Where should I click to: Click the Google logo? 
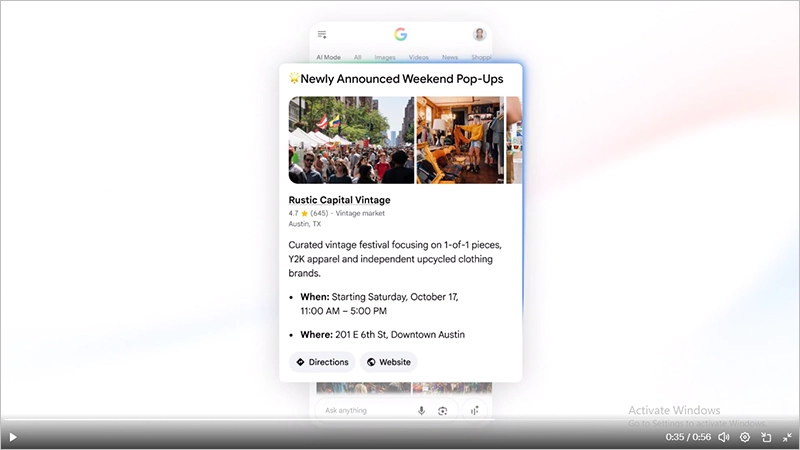click(401, 34)
